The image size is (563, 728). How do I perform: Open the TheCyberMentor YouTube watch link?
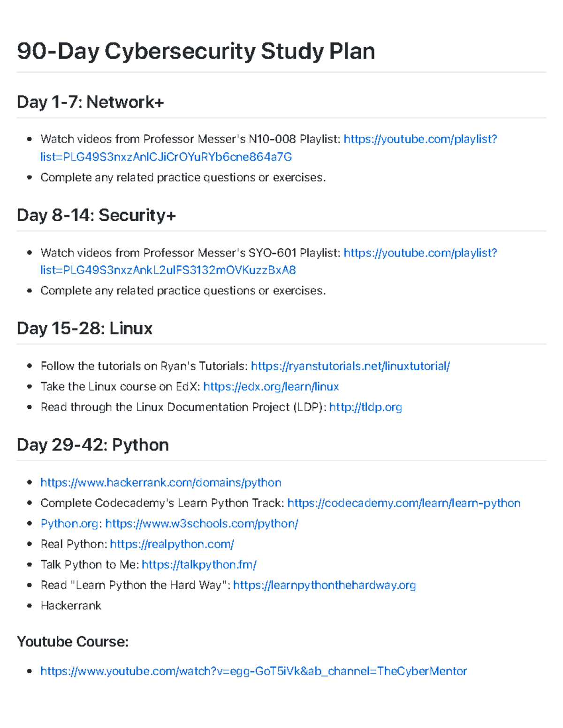click(x=254, y=671)
